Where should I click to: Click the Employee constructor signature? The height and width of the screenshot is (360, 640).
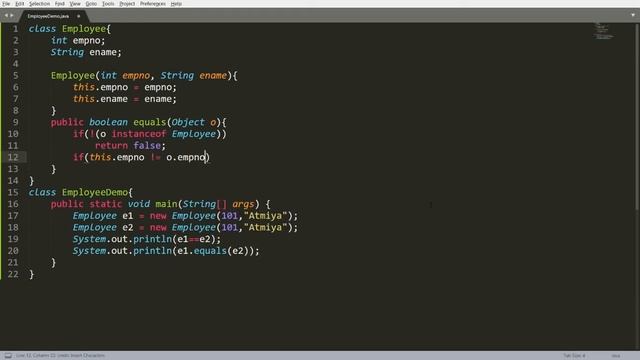point(144,76)
